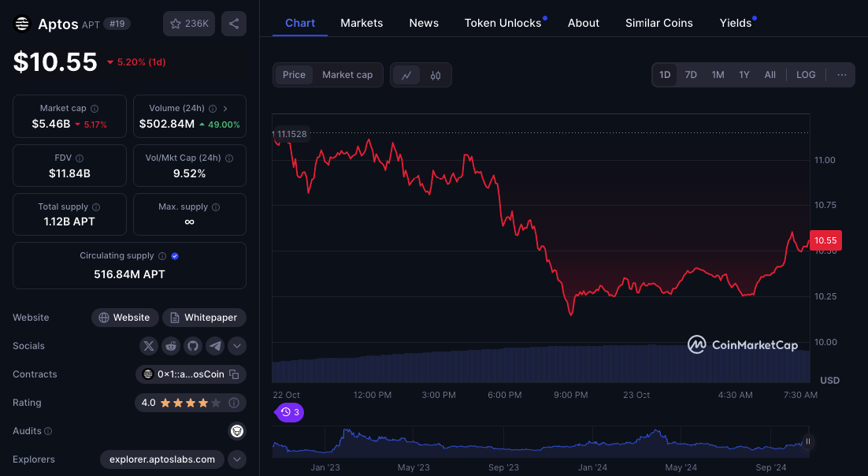The width and height of the screenshot is (868, 476).
Task: Click the 516.84M APT circulating supply
Action: [129, 274]
